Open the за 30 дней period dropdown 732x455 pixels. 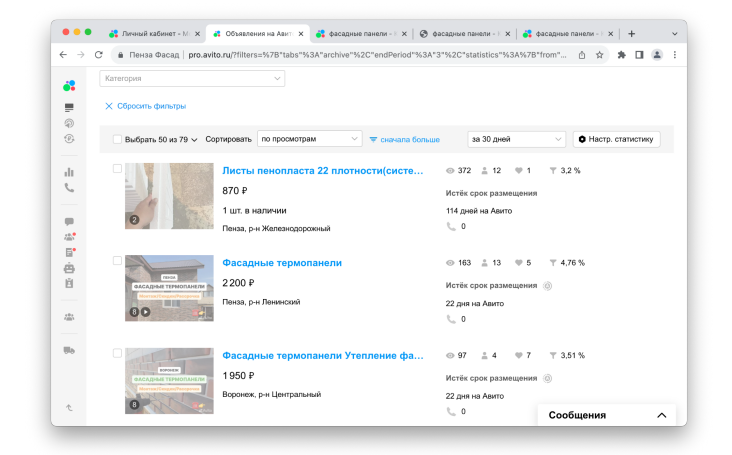click(x=516, y=139)
